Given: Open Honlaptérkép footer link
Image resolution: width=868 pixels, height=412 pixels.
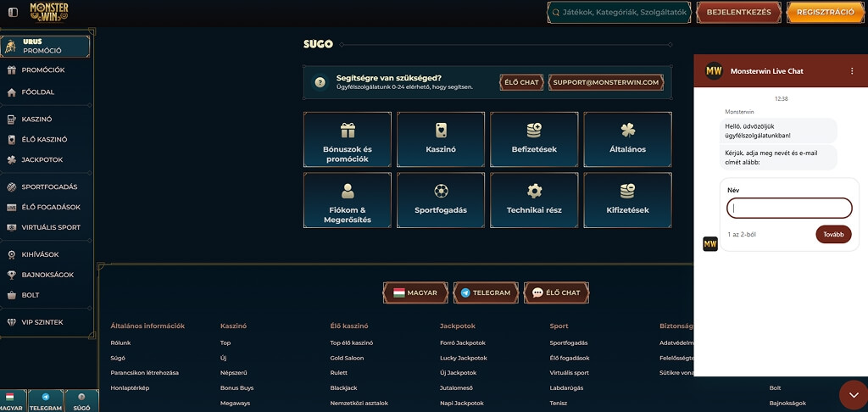Looking at the screenshot, I should [x=130, y=388].
